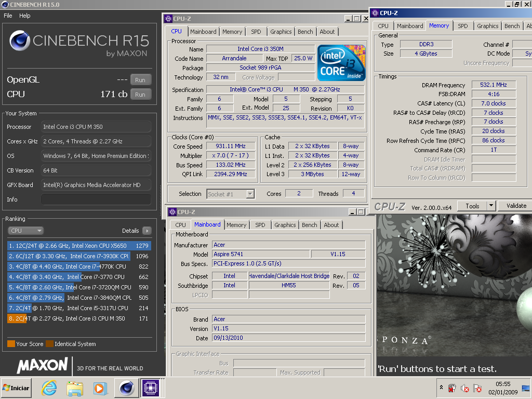Click CPU-Z title icon in Mainboard window
The height and width of the screenshot is (399, 532).
click(x=172, y=212)
